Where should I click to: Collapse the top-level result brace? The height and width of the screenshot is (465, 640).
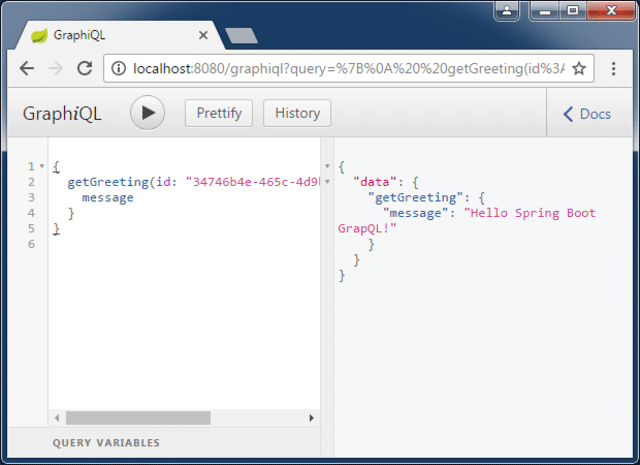point(327,166)
